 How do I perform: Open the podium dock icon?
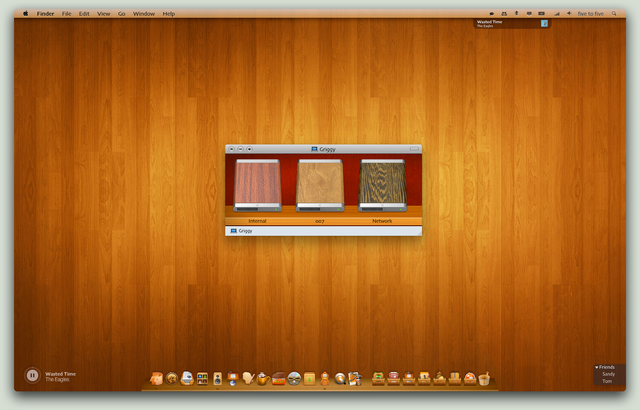tap(233, 379)
